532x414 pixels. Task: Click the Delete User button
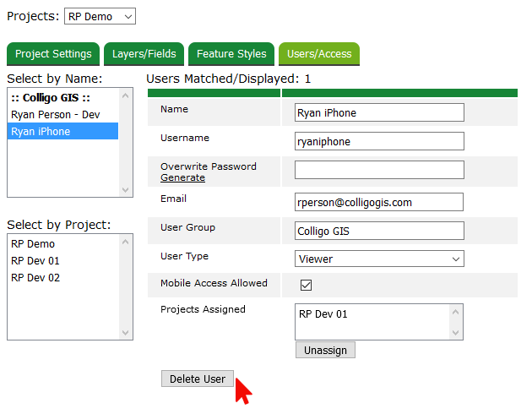[x=198, y=379]
